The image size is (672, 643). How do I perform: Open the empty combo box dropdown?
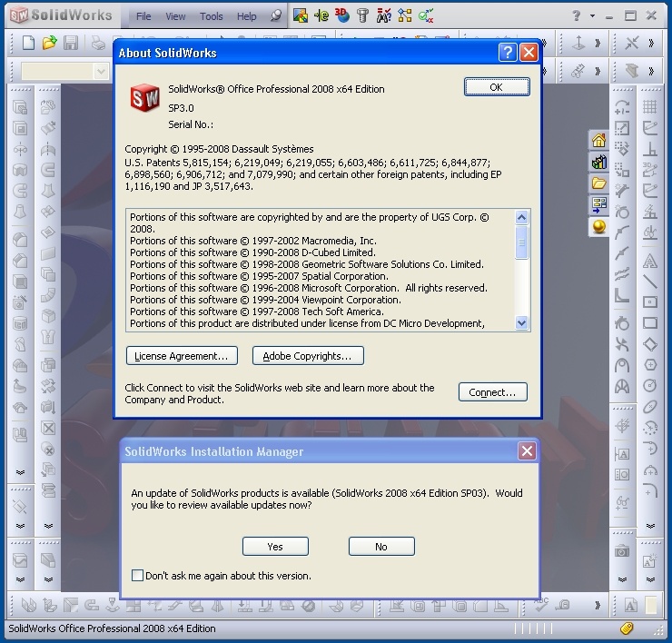tap(101, 71)
